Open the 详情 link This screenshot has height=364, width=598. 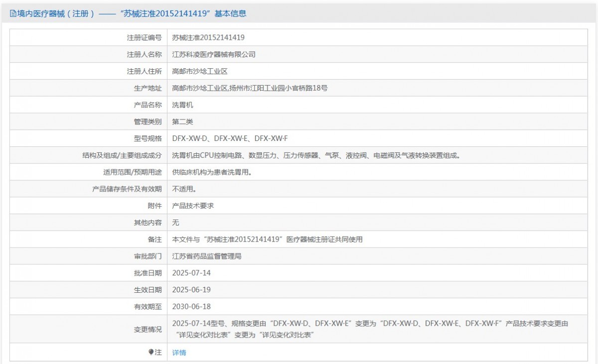coord(179,353)
